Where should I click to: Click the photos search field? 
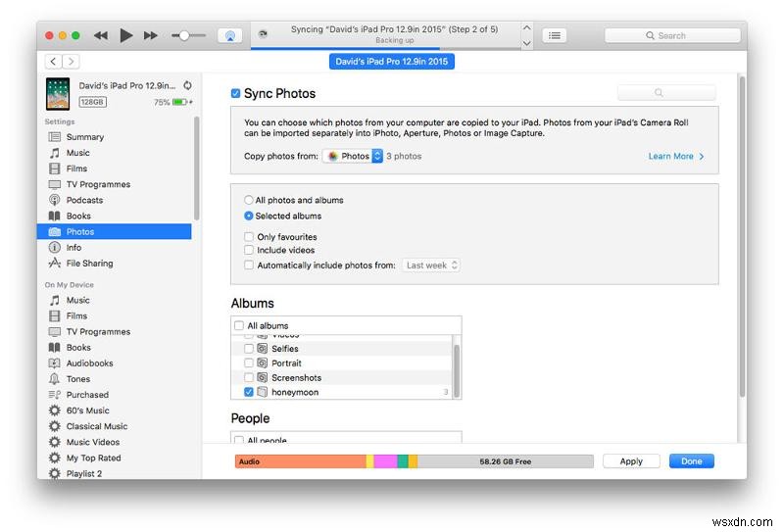coord(667,92)
